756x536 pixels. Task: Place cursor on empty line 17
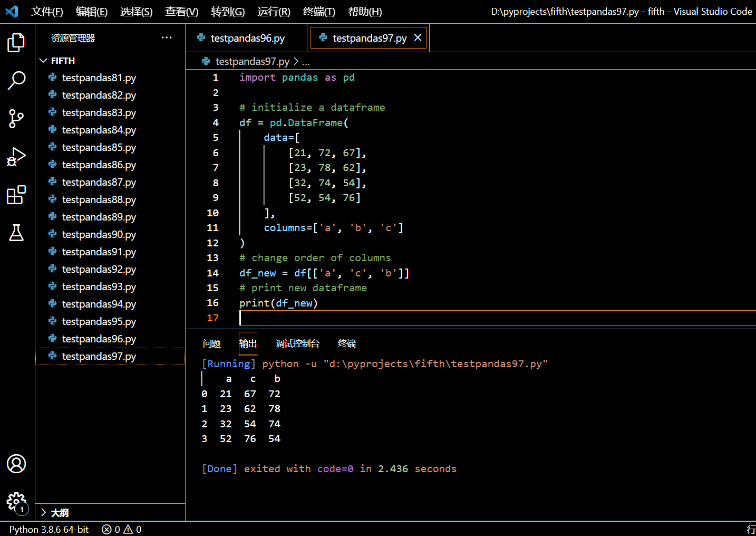pos(498,318)
